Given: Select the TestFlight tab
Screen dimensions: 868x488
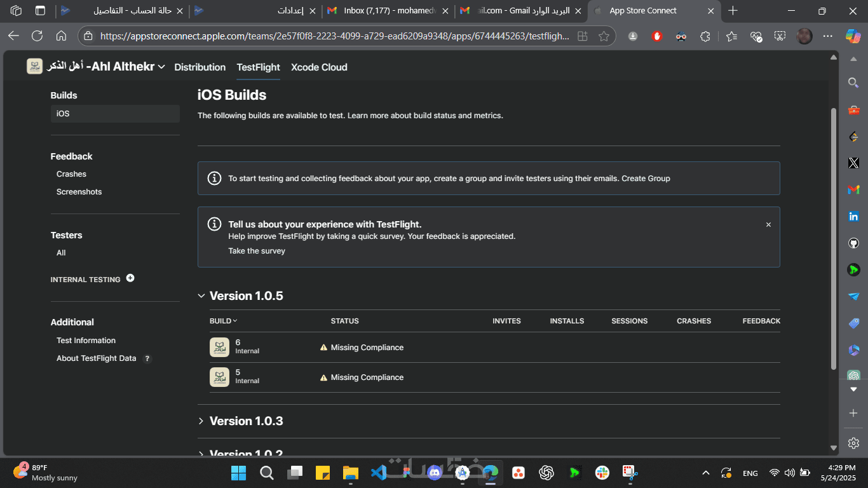Looking at the screenshot, I should pyautogui.click(x=259, y=67).
